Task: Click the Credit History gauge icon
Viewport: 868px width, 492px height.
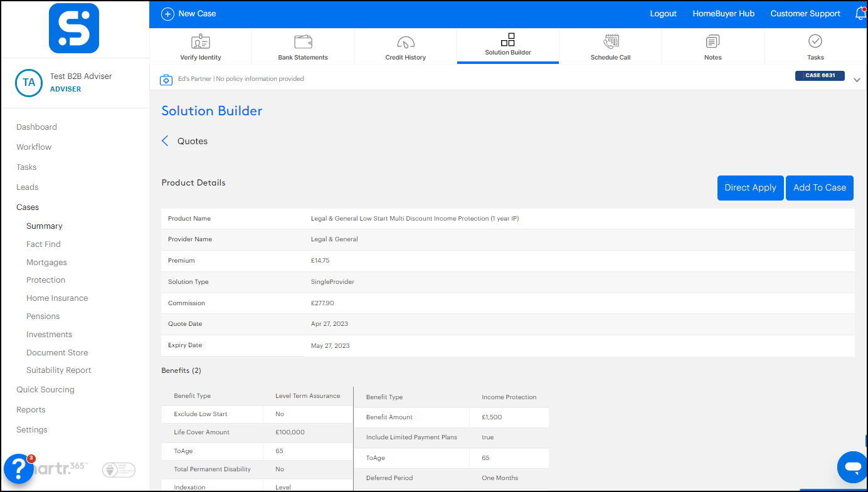Action: [x=406, y=43]
